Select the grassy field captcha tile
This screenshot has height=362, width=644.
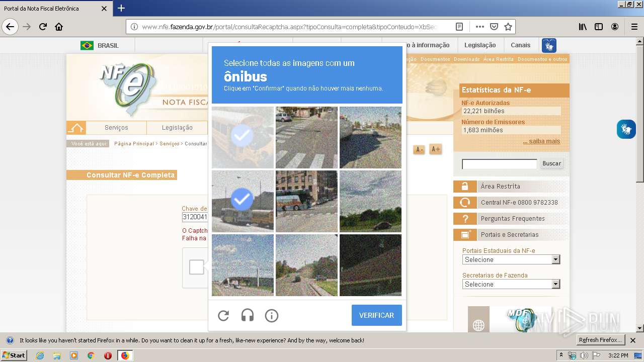coord(370,201)
